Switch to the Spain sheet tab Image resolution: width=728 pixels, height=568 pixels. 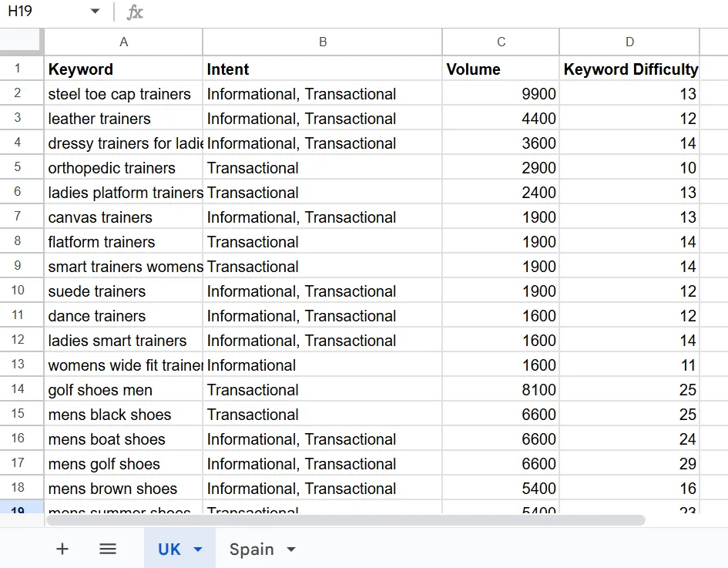tap(252, 550)
